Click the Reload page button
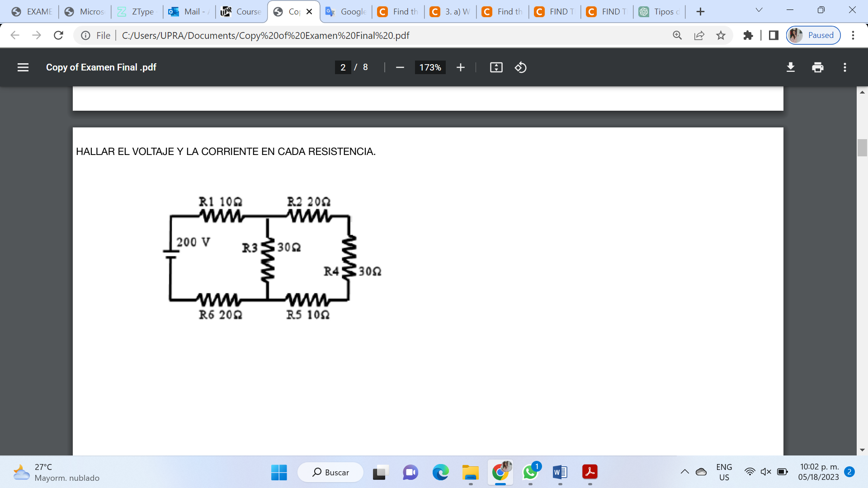This screenshot has width=868, height=488. pyautogui.click(x=58, y=35)
